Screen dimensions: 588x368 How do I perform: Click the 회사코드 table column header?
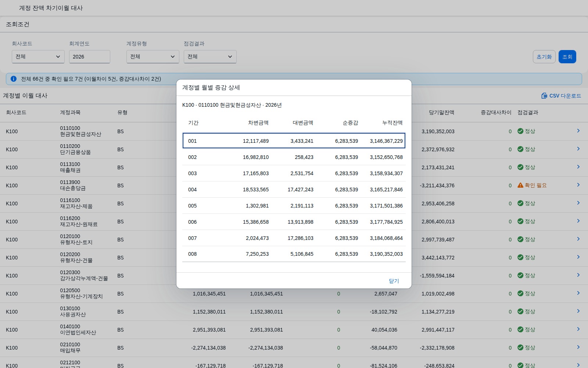16,113
